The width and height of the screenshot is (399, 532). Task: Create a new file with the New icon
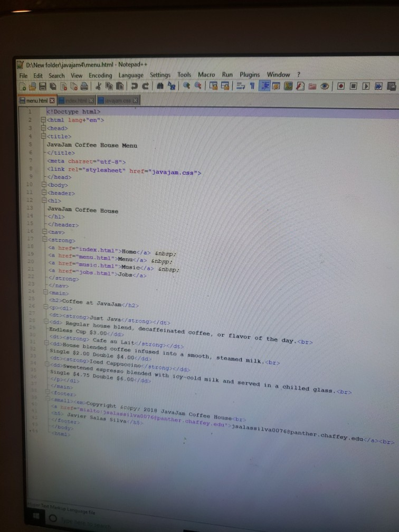coord(22,87)
